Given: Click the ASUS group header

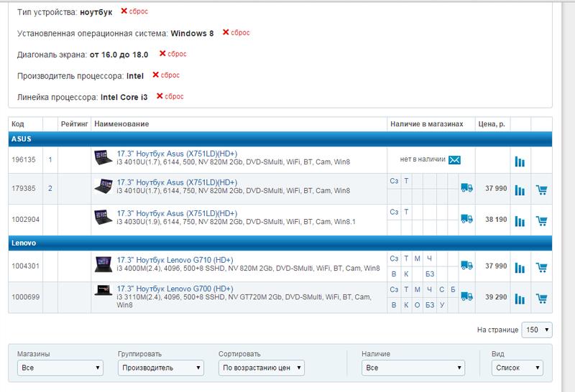Looking at the screenshot, I should point(280,139).
